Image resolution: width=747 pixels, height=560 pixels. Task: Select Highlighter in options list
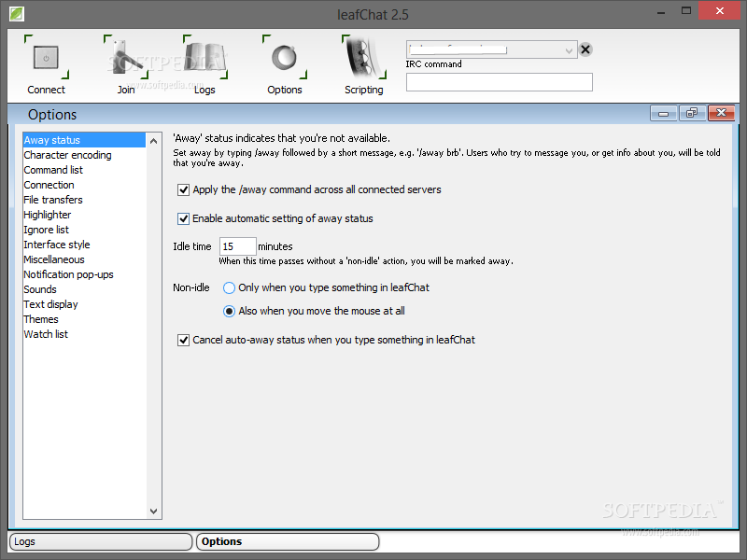click(84, 215)
